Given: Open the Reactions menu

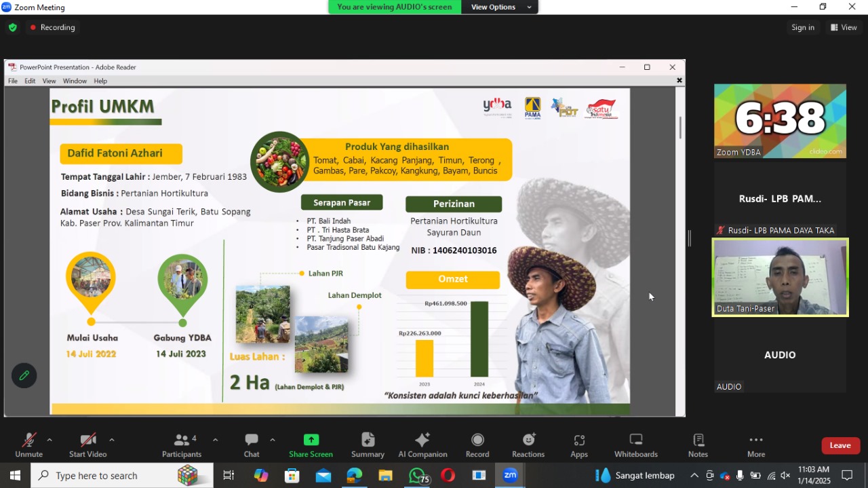Looking at the screenshot, I should point(528,440).
